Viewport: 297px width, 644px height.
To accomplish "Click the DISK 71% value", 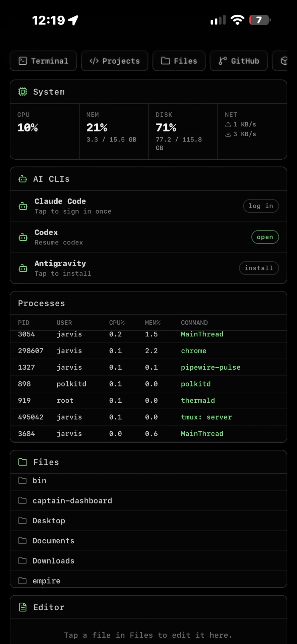I will coord(166,127).
